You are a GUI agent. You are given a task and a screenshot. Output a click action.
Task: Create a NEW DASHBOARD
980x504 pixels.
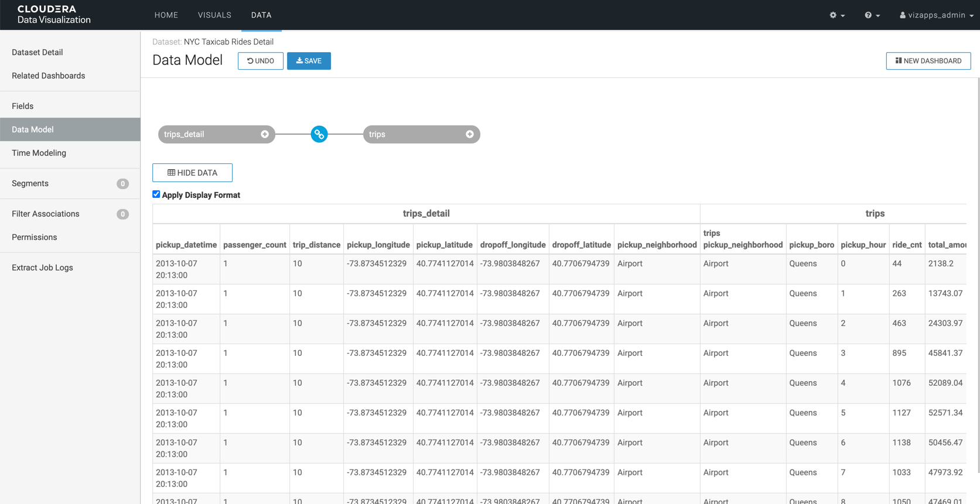(x=928, y=61)
